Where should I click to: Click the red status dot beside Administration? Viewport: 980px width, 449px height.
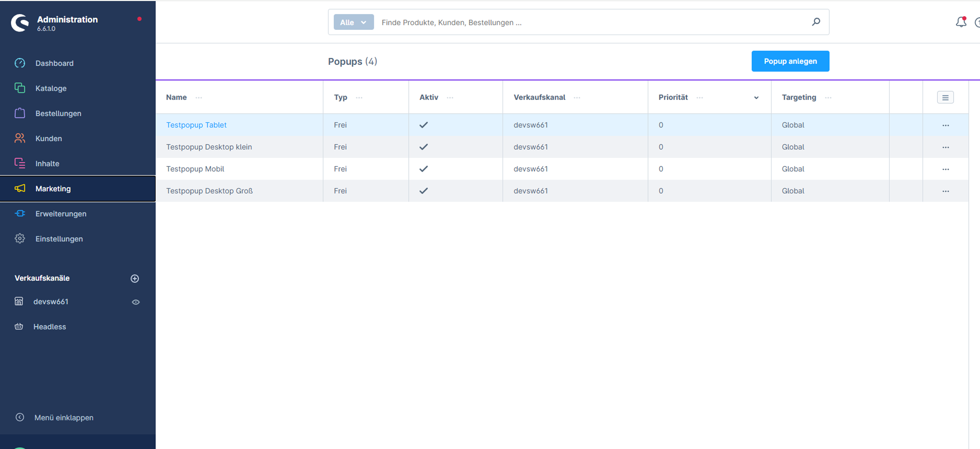coord(140,19)
